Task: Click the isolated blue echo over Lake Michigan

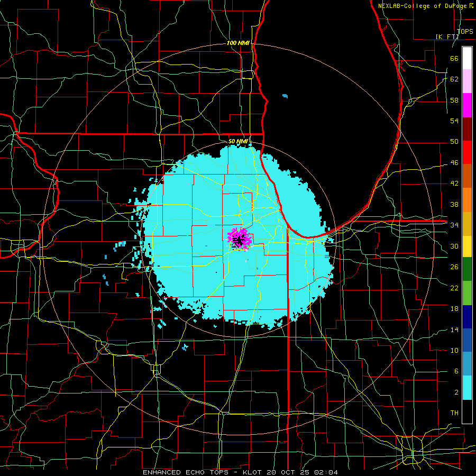Action: 285,96
